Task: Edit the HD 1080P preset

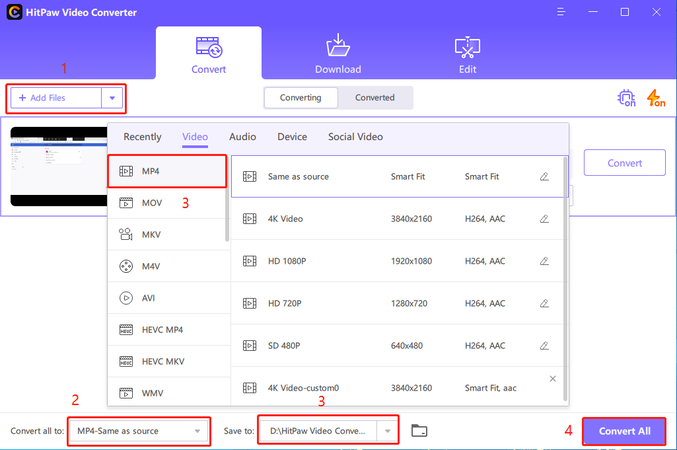Action: coord(544,260)
